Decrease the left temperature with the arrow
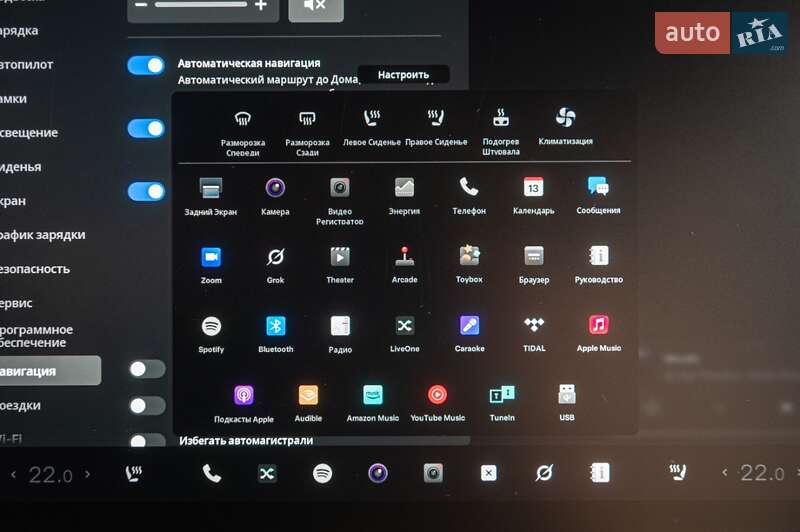 (x=13, y=474)
